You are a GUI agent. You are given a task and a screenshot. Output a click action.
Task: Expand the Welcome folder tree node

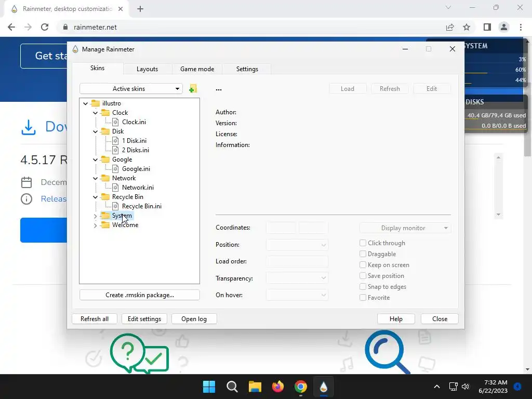tap(96, 225)
